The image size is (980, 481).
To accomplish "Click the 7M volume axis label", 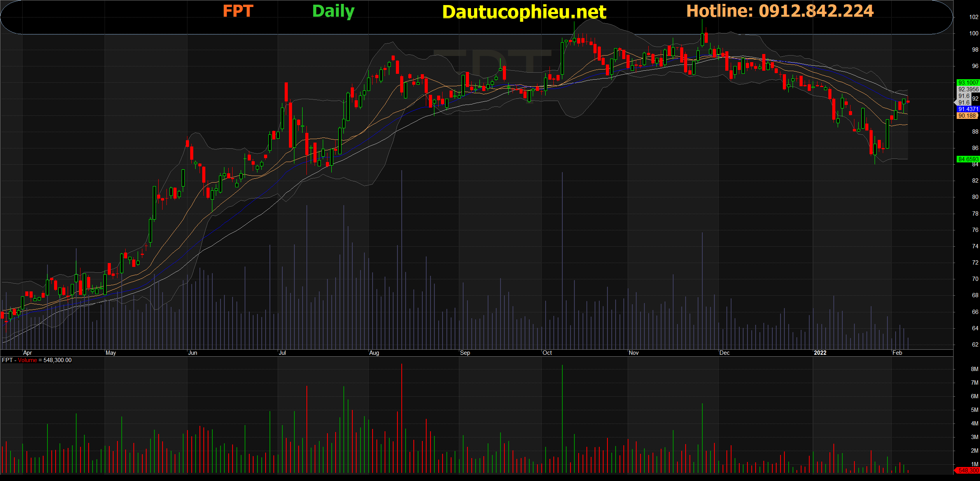I will [x=975, y=383].
